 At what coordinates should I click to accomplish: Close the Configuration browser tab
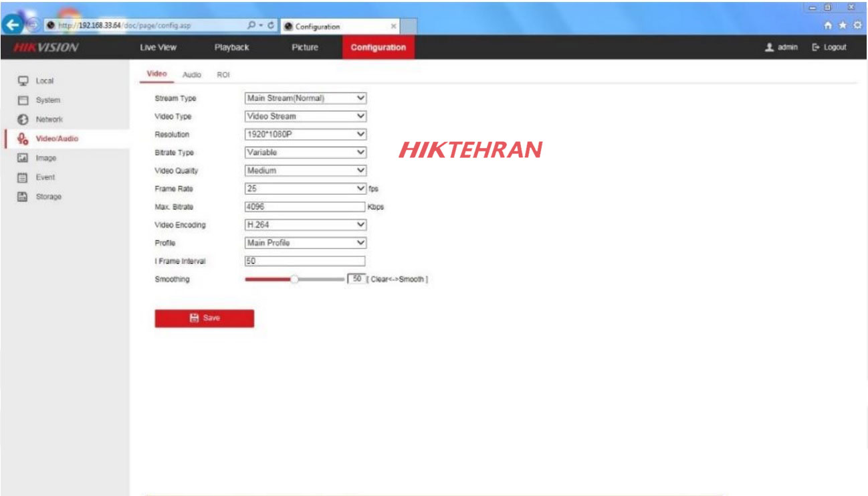[393, 27]
